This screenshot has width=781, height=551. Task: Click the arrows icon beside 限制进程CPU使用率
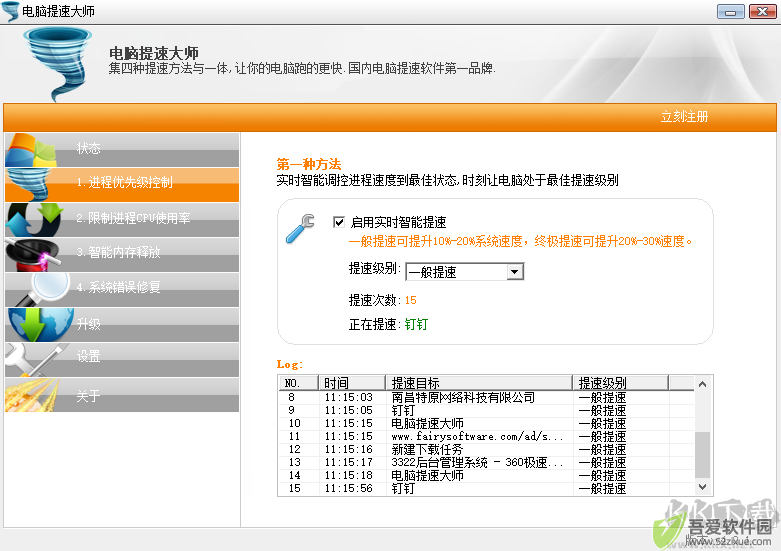click(35, 219)
